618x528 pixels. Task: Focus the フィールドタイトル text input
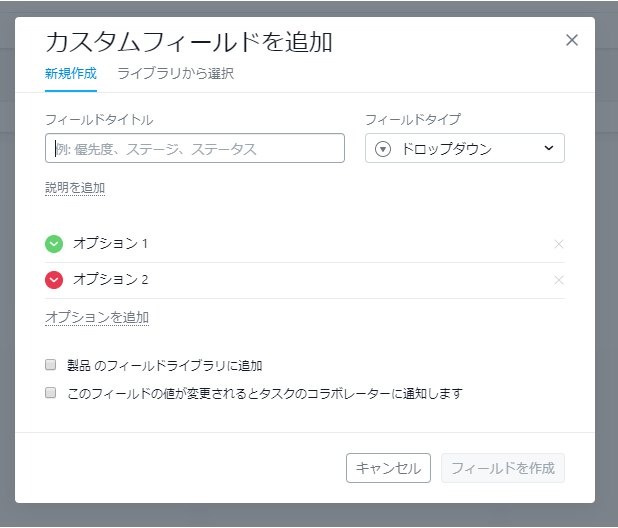pos(195,149)
